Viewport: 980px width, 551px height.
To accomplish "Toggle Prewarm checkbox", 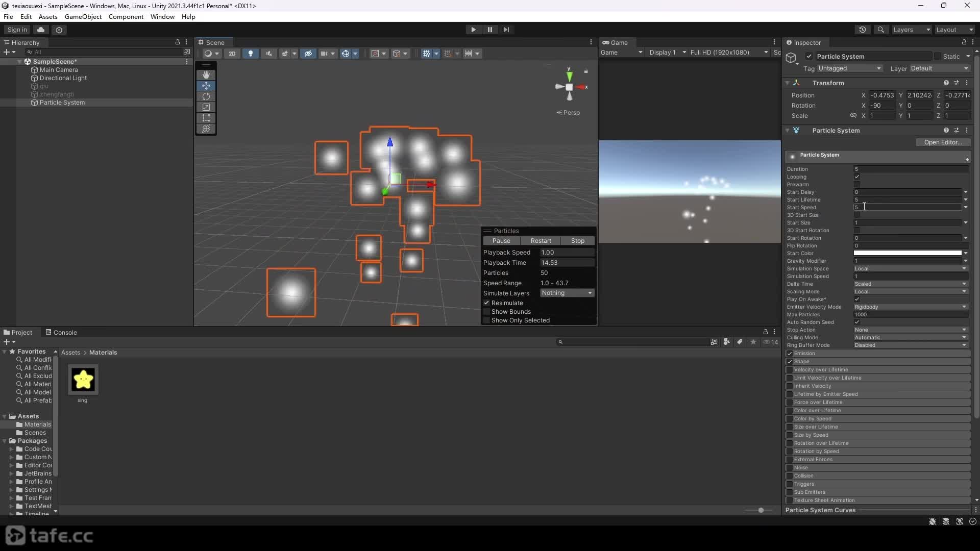I will (857, 185).
